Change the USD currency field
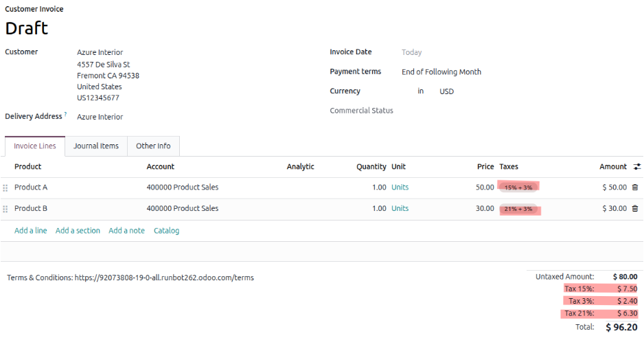Image resolution: width=644 pixels, height=338 pixels. (446, 91)
